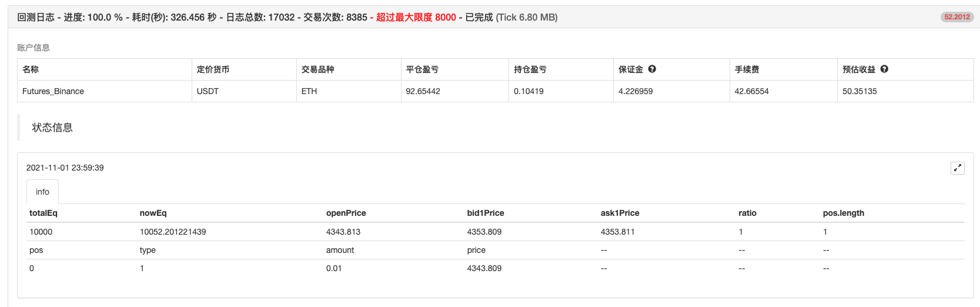Click the Futures_Binance account name cell
Screen dimensions: 980x307
[x=53, y=91]
